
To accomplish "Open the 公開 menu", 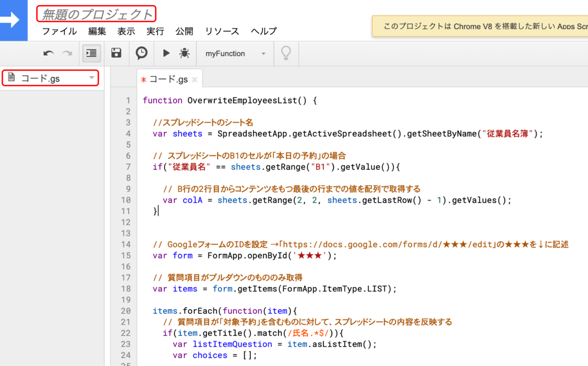I will pyautogui.click(x=184, y=31).
